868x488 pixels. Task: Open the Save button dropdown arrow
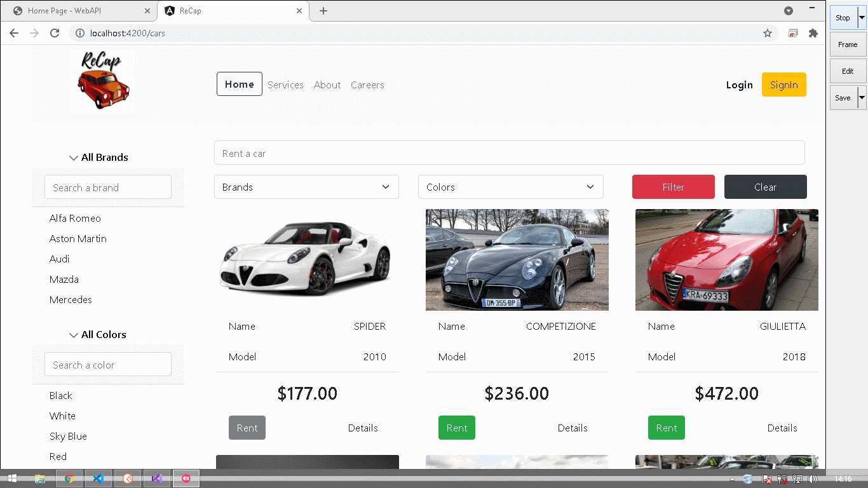(x=862, y=98)
